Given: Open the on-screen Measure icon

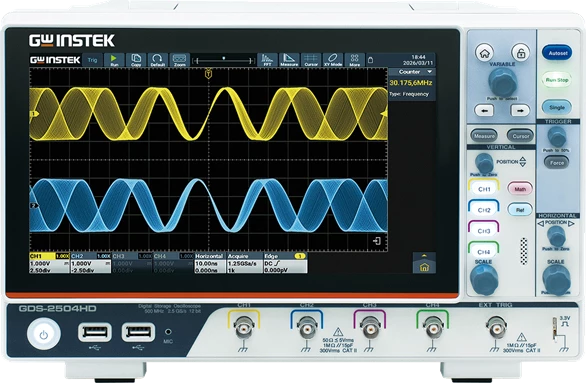Looking at the screenshot, I should 289,60.
